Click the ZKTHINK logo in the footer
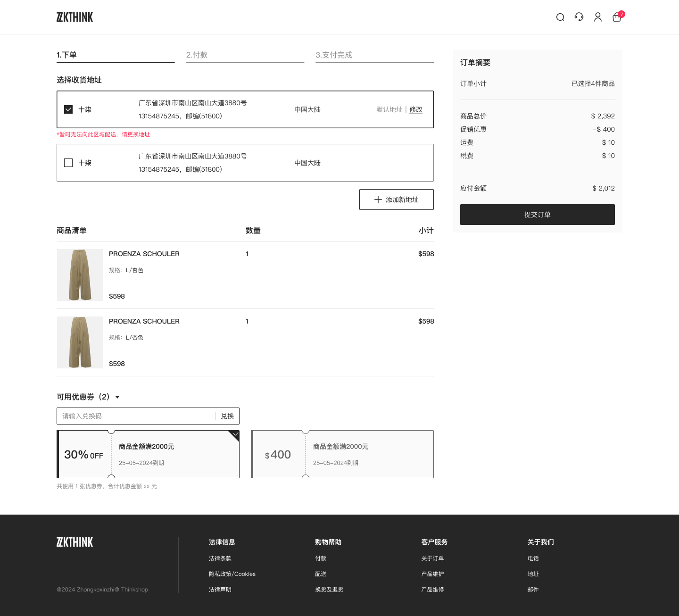This screenshot has width=679, height=616. 75,542
